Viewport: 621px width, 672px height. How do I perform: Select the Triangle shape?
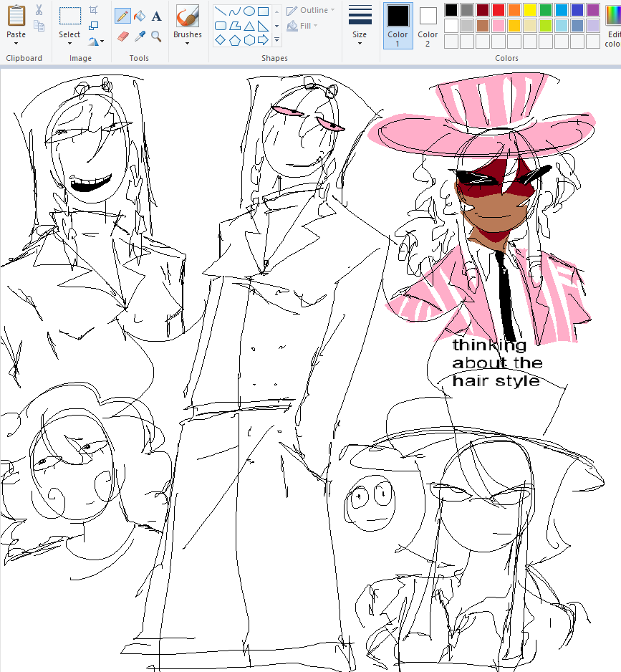click(x=249, y=26)
